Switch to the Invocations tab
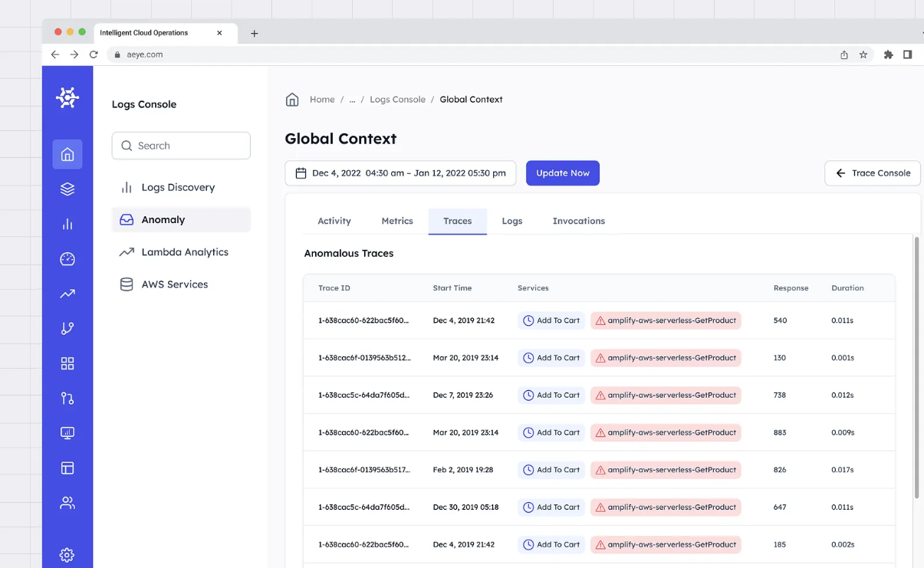The image size is (924, 568). [578, 221]
